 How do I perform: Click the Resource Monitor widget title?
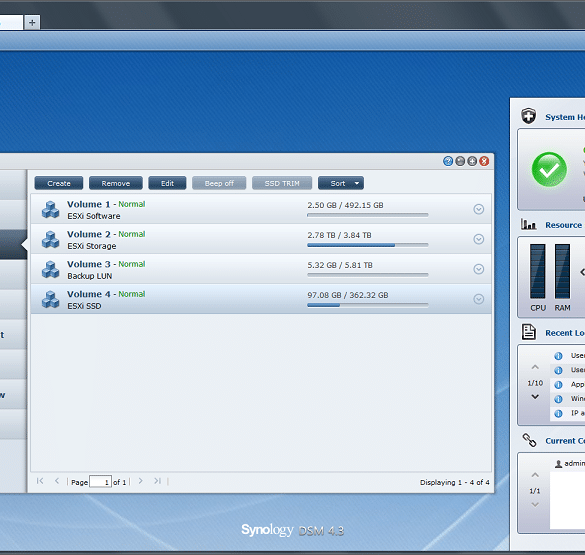click(564, 225)
